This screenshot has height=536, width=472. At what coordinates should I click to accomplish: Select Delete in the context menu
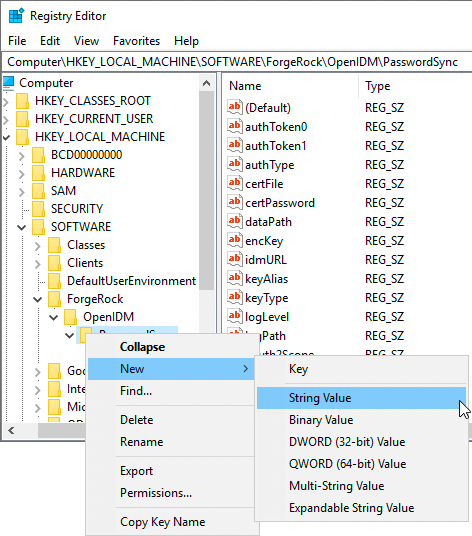coord(171,420)
